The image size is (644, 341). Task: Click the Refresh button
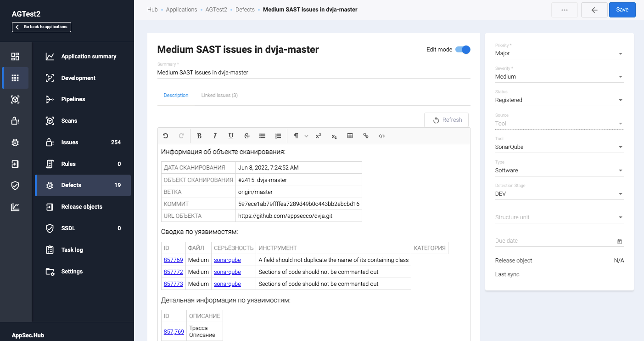click(x=446, y=120)
